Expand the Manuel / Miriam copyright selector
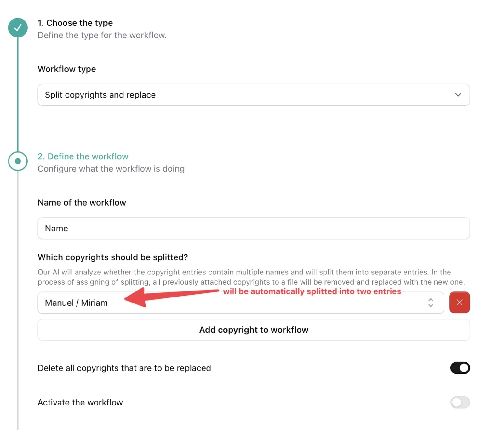 (241, 303)
